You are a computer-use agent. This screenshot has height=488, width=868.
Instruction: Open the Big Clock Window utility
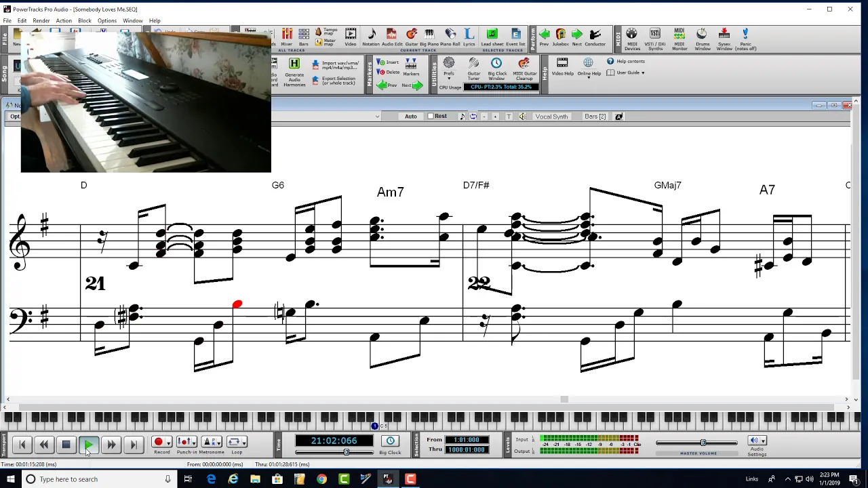pos(497,69)
